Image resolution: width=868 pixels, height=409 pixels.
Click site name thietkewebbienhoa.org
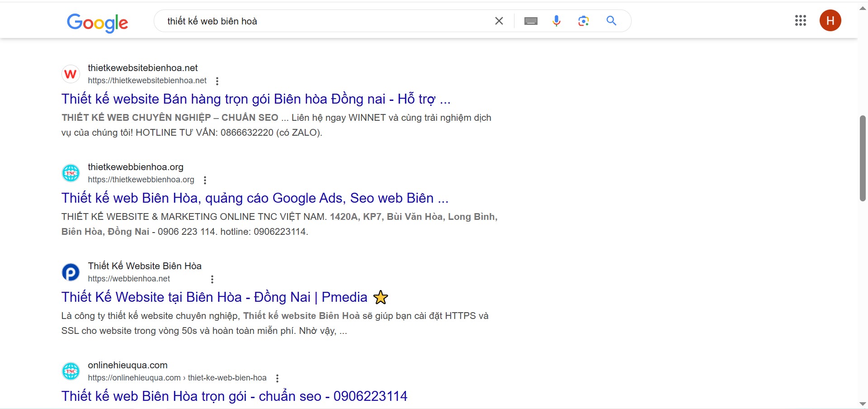(x=136, y=167)
